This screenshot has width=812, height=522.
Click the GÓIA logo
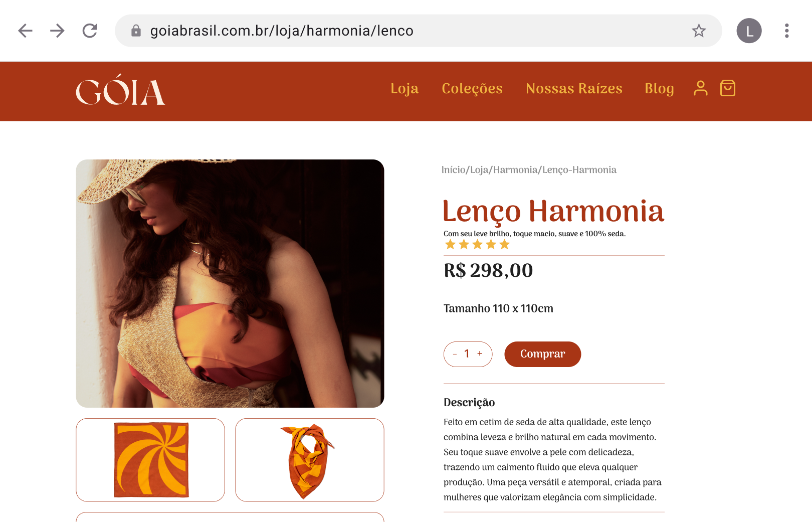120,90
